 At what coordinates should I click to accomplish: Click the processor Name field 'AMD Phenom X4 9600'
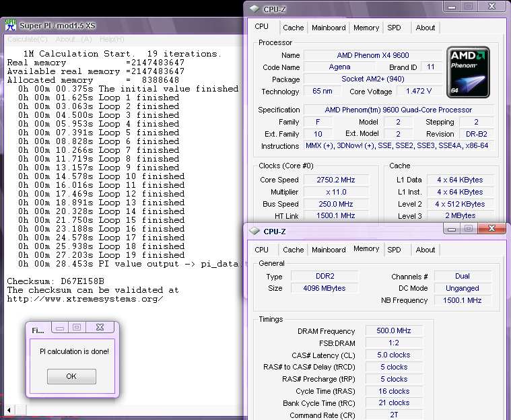tap(372, 55)
